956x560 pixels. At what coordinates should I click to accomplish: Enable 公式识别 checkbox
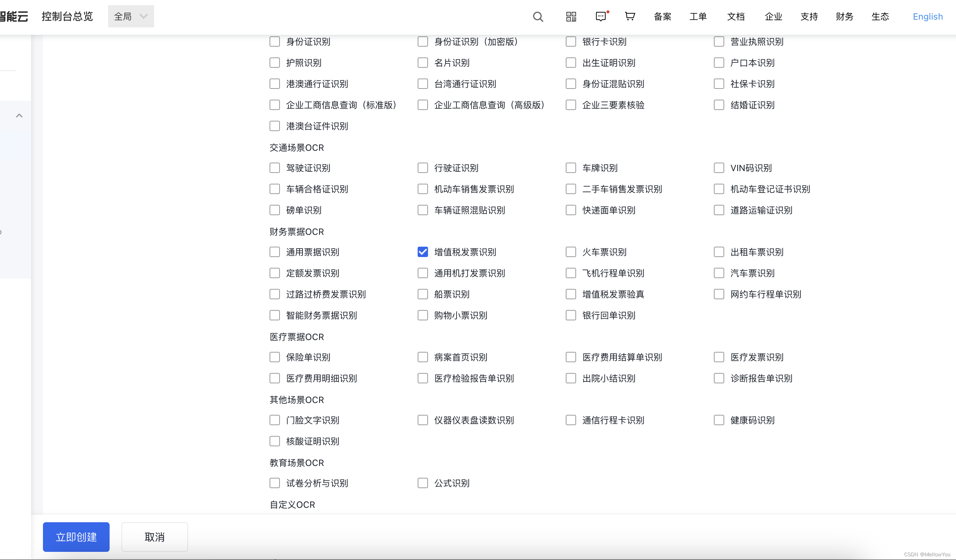pyautogui.click(x=422, y=483)
